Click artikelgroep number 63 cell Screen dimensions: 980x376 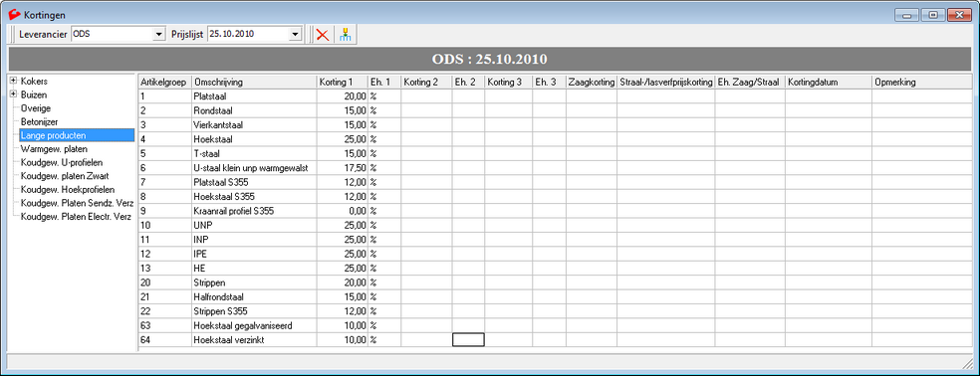164,326
